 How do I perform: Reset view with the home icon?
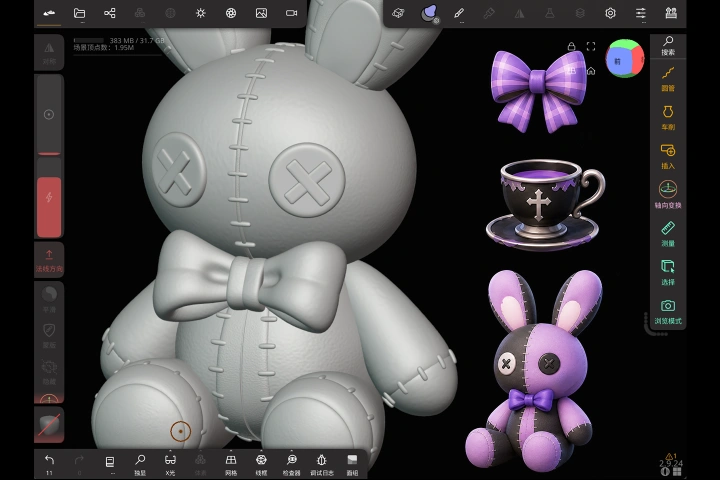(591, 71)
